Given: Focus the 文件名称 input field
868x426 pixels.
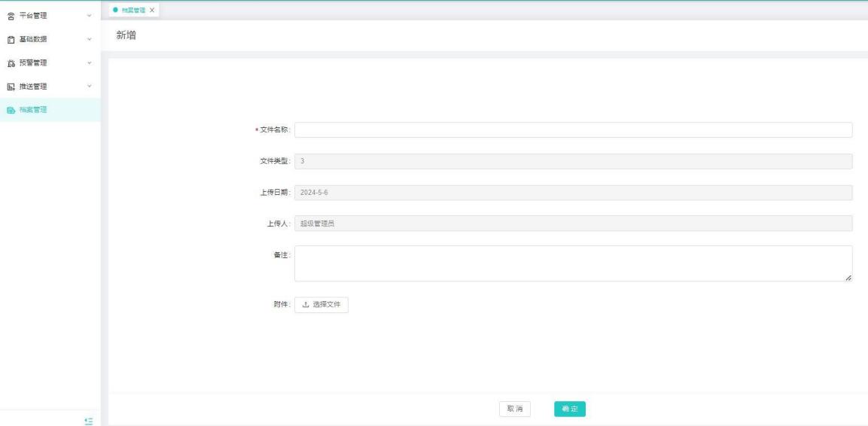Looking at the screenshot, I should pos(573,130).
